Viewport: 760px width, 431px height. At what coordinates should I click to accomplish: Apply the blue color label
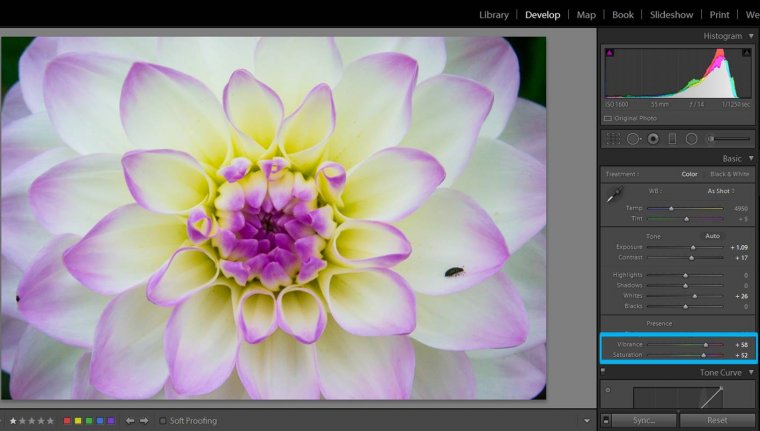pyautogui.click(x=100, y=421)
